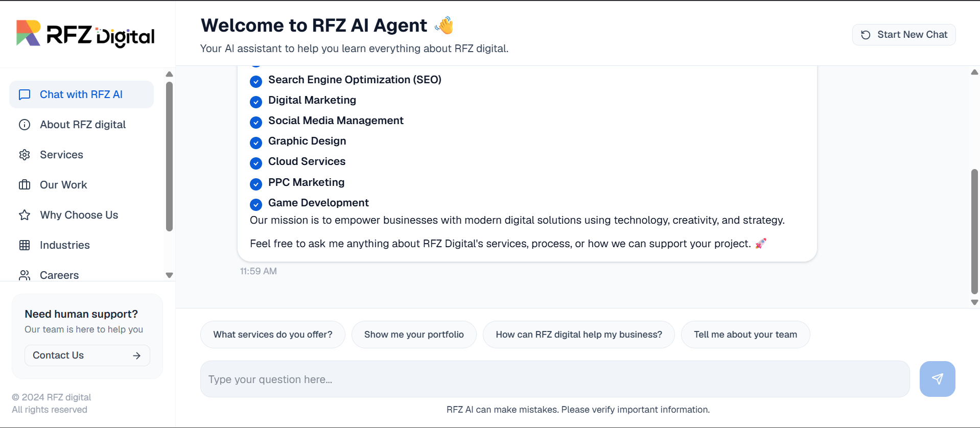Click the "Feel free to ask me anything" sentence
This screenshot has height=428, width=980.
click(500, 244)
